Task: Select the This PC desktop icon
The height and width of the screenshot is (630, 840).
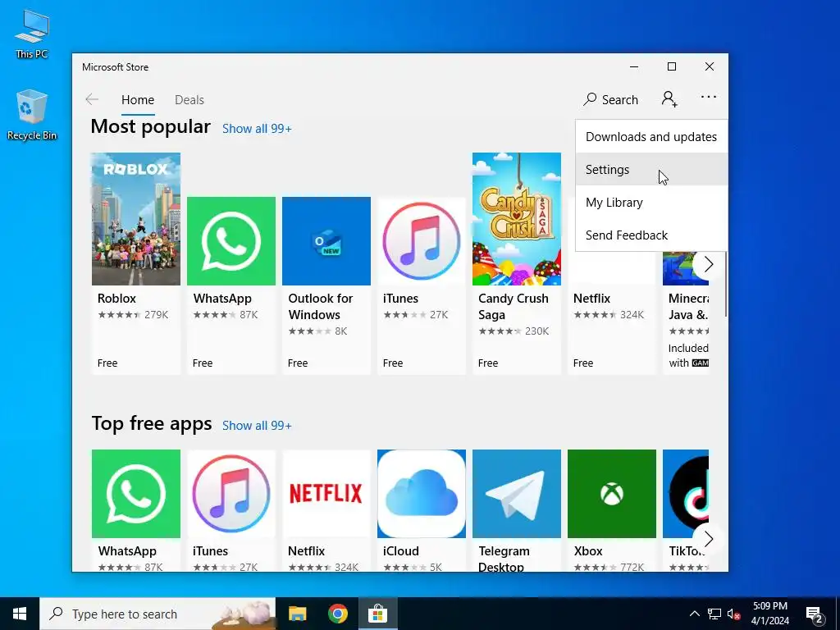Action: pyautogui.click(x=32, y=34)
